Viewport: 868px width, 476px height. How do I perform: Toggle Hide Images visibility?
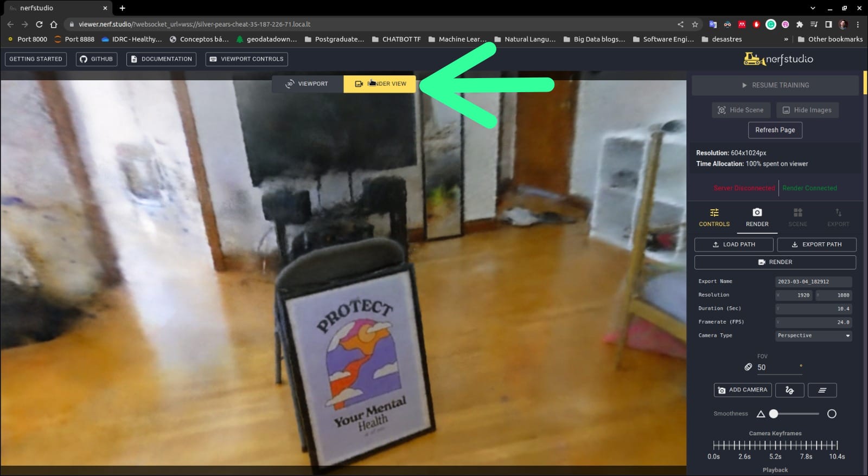point(807,110)
